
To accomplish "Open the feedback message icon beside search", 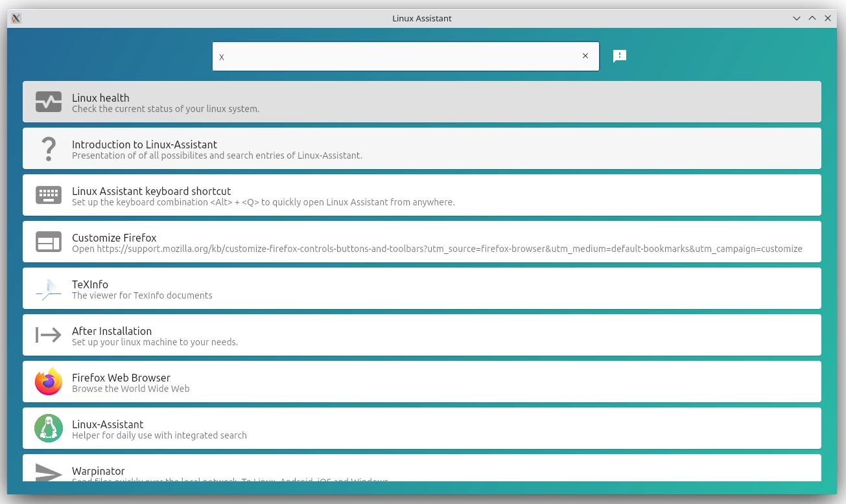I will (620, 56).
